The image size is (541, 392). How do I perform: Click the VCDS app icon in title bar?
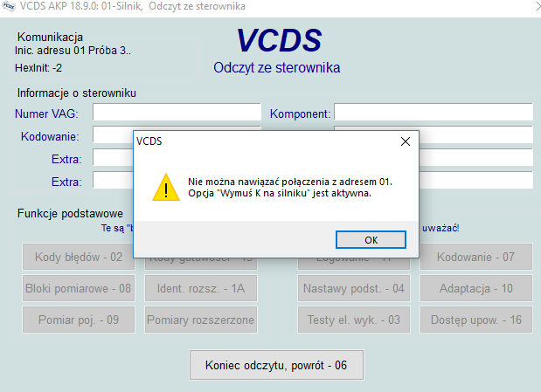click(x=8, y=6)
